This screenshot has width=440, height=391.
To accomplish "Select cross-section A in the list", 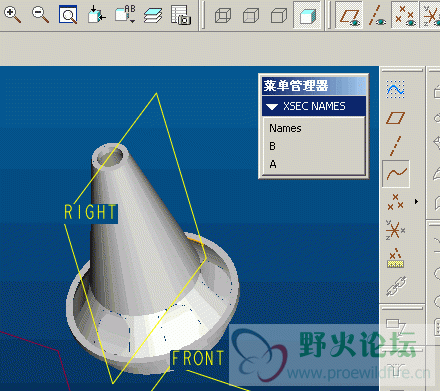I will point(273,164).
